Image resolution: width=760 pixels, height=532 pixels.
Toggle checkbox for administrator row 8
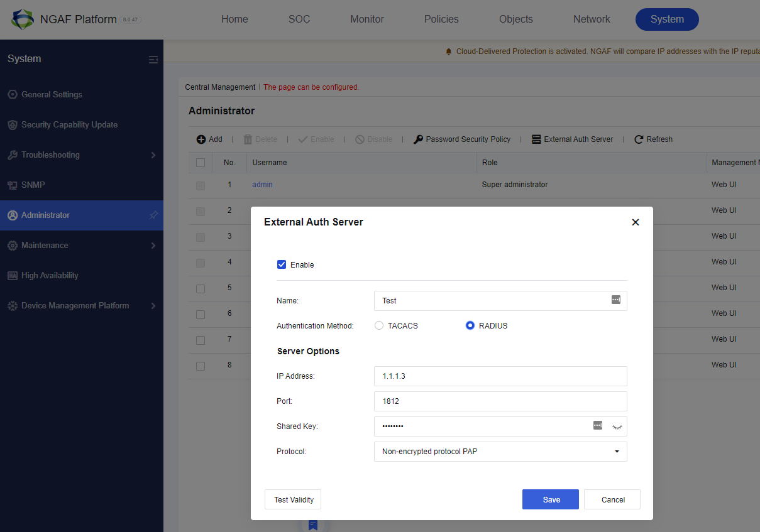(x=201, y=366)
